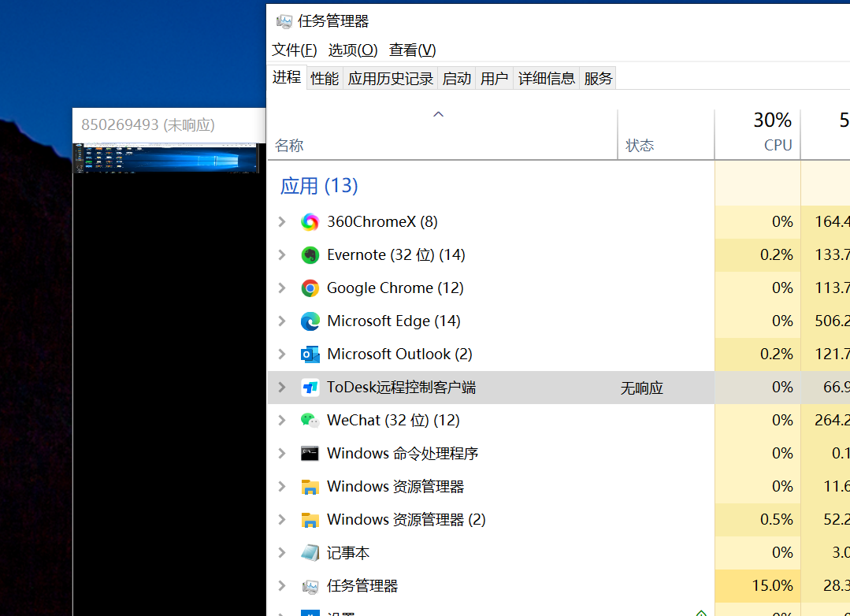This screenshot has height=616, width=850.
Task: Open the 选项(O) menu
Action: tap(353, 50)
